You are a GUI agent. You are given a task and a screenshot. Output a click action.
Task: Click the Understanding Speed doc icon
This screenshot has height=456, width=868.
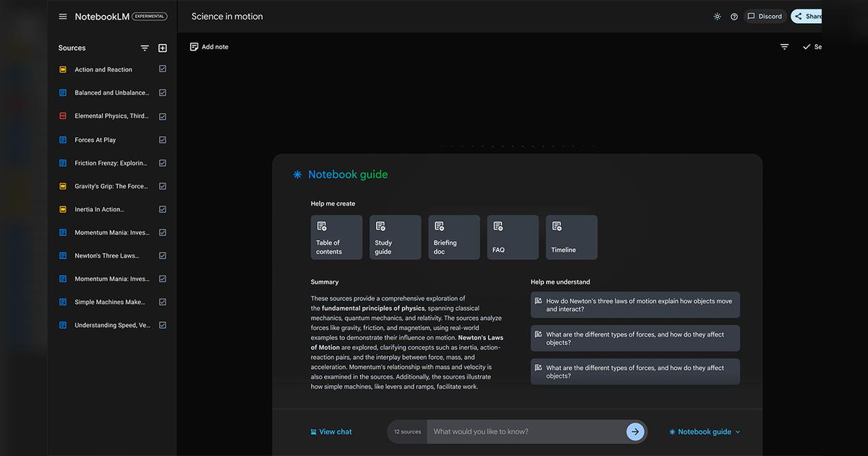tap(63, 325)
